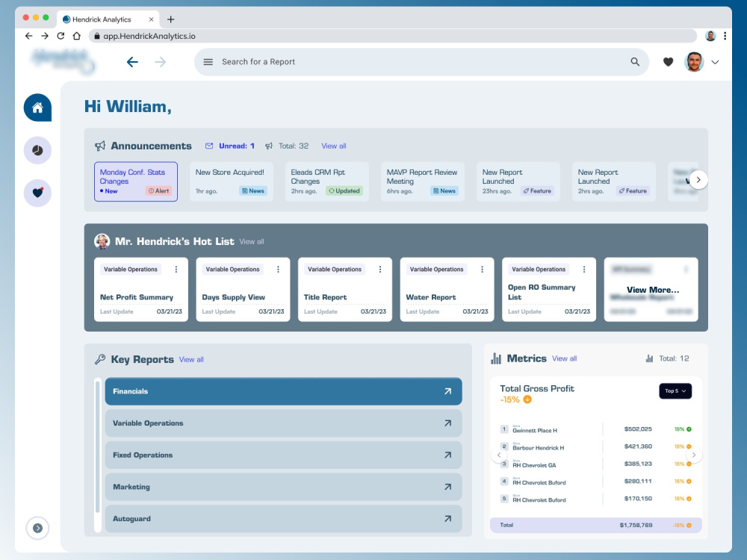Select the Variable Operations key report row
This screenshot has height=560, width=747.
pos(283,423)
